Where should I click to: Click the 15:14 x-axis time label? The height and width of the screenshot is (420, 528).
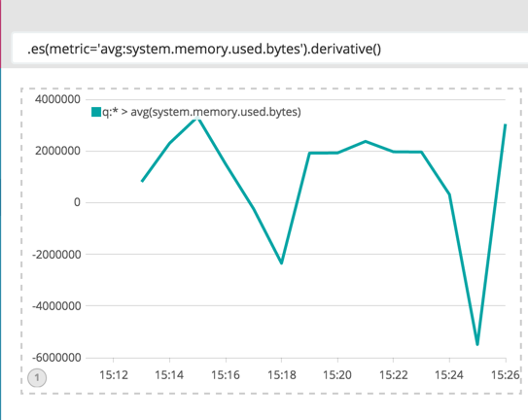(169, 375)
